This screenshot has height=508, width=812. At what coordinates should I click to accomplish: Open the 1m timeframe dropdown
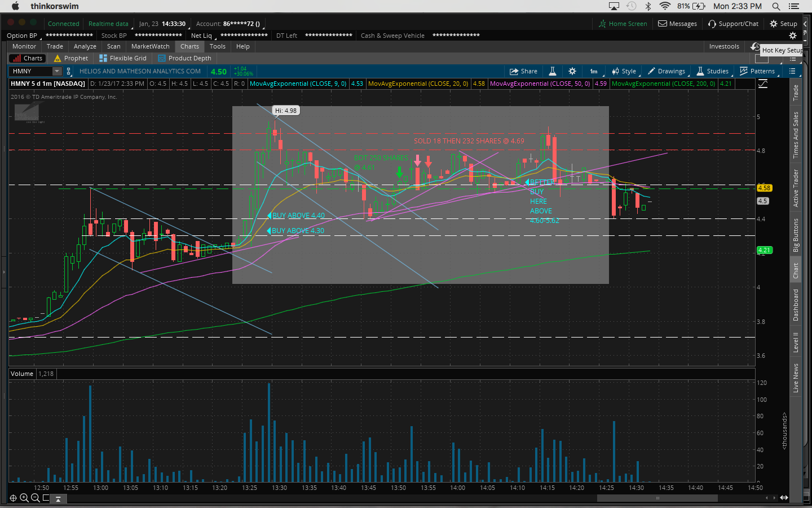(x=594, y=71)
